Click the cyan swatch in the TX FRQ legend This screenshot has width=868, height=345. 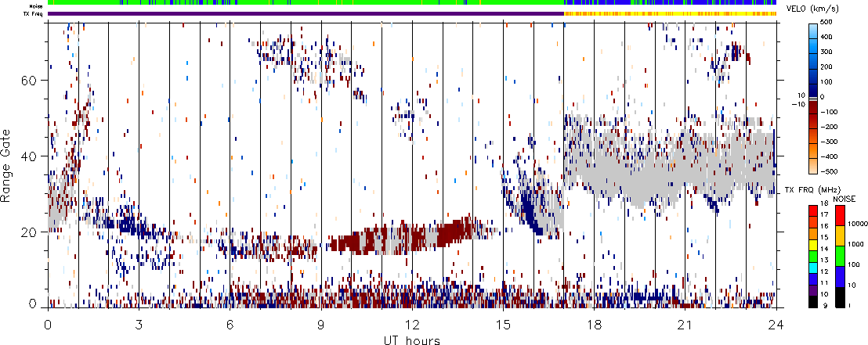[x=813, y=268]
